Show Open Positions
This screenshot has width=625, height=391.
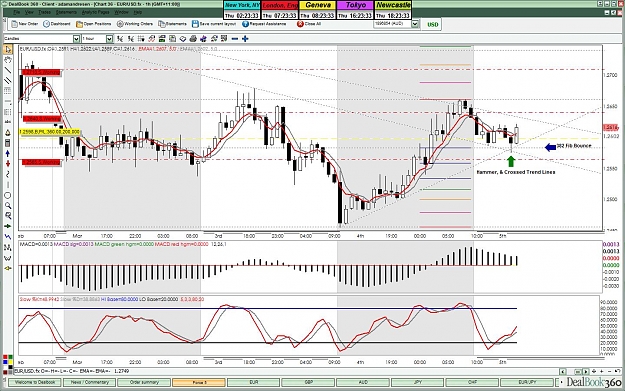coord(94,24)
